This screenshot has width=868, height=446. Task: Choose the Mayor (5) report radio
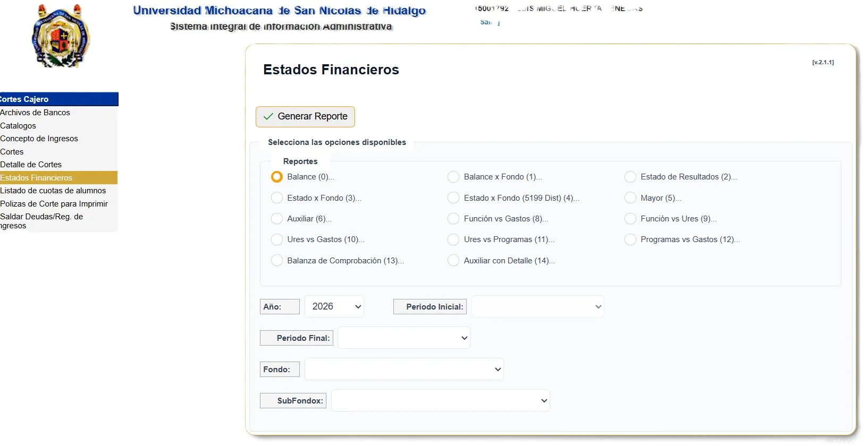point(630,198)
